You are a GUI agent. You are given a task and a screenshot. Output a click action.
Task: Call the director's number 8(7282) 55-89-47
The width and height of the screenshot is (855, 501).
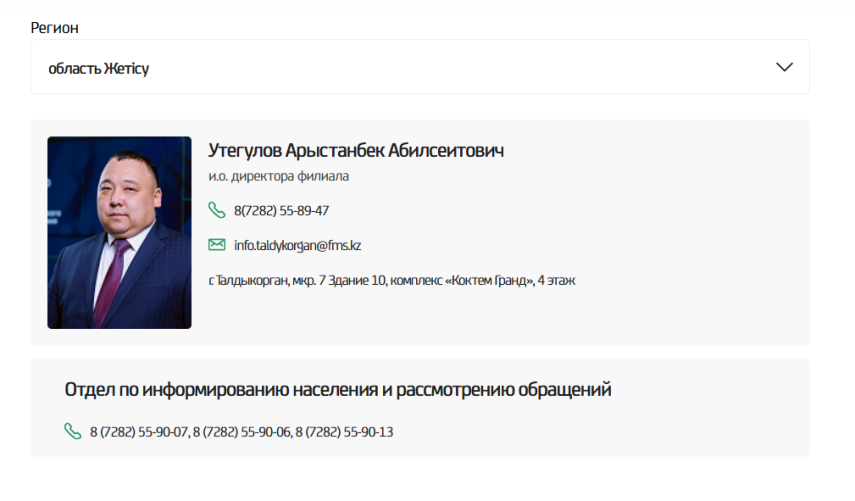pos(281,211)
